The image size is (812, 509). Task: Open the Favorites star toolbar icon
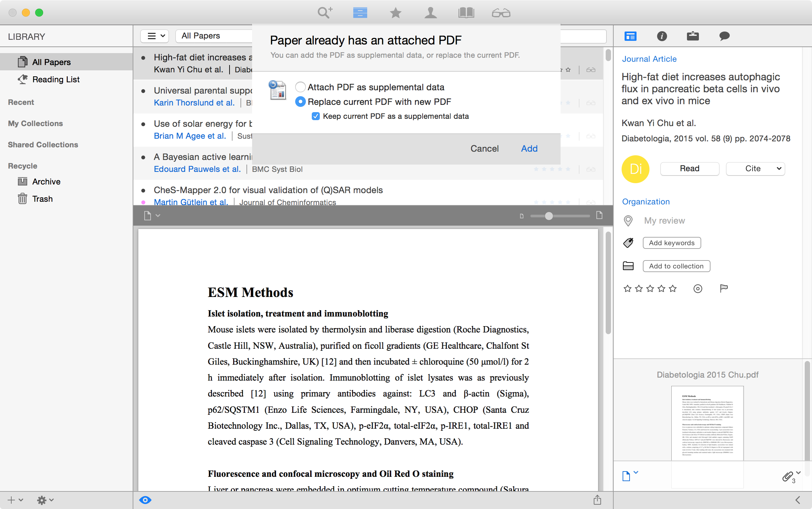coord(395,13)
